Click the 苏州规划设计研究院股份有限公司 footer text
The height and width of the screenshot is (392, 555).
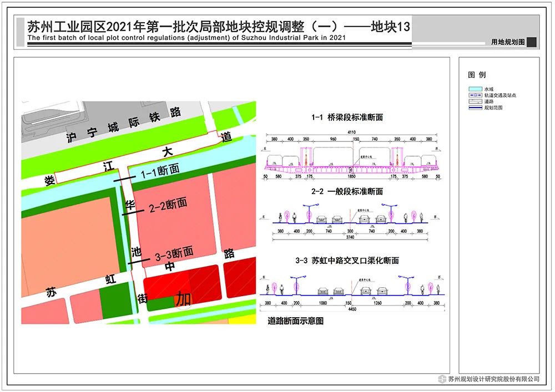coord(494,379)
